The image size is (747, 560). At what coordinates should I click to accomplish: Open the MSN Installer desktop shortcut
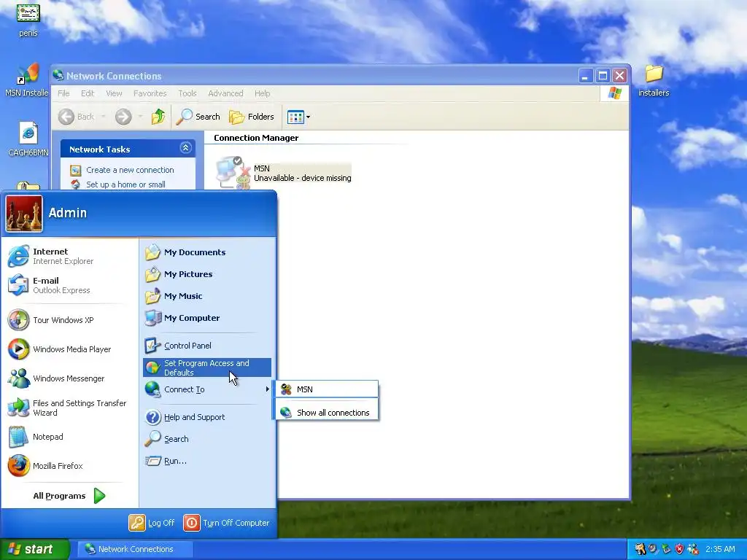click(x=27, y=80)
